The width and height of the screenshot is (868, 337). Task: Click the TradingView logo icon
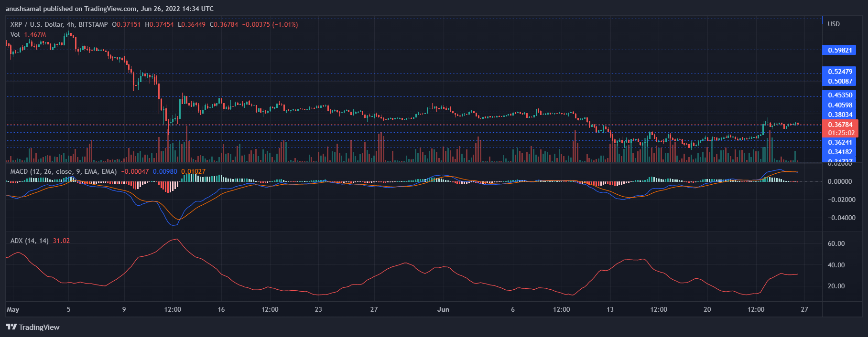click(x=11, y=327)
